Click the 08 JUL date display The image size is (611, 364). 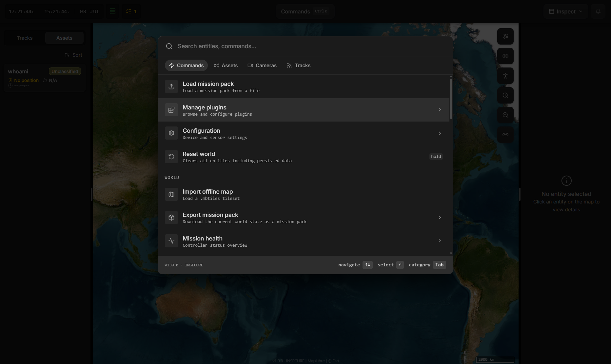click(89, 11)
